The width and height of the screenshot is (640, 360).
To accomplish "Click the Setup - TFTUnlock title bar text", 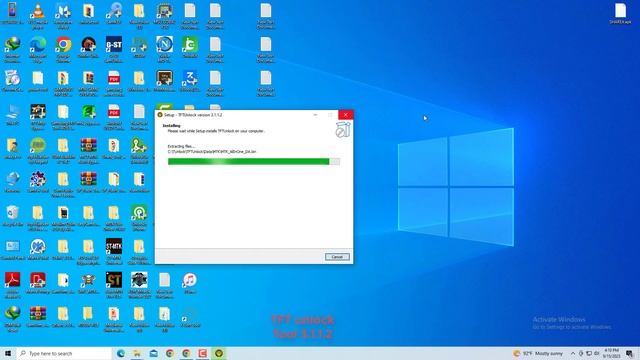I will [x=193, y=115].
